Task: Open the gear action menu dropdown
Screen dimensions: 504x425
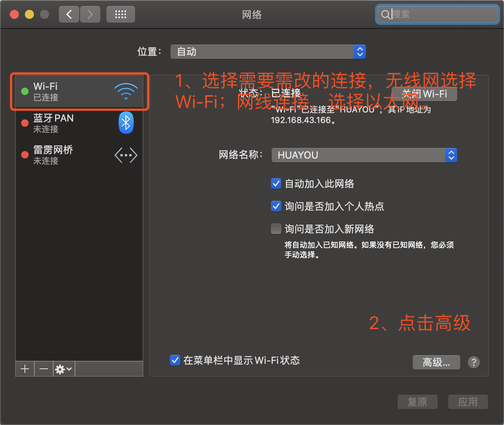Action: (x=64, y=369)
